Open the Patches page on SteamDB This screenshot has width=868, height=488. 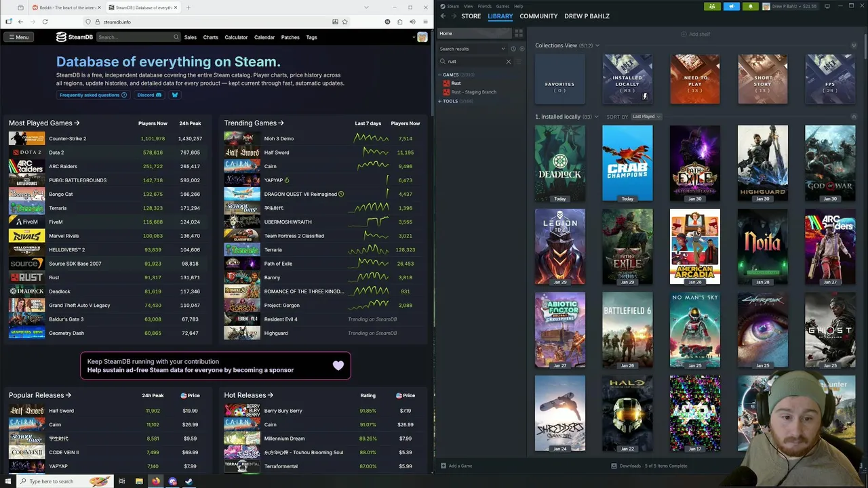[290, 37]
